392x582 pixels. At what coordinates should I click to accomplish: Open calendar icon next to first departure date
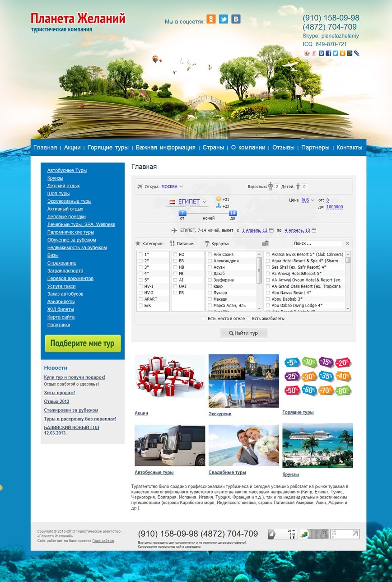pyautogui.click(x=271, y=230)
